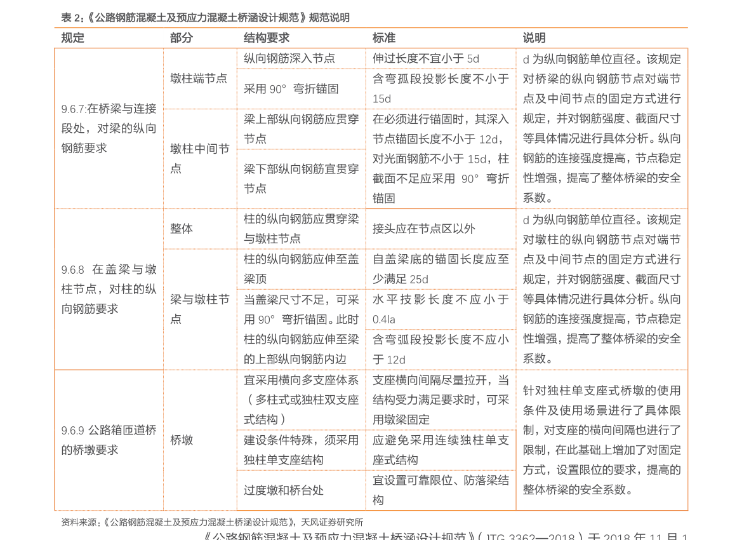Select the 伸过长度不宜小于 5d cell
Viewport: 756px width, 540px height.
pos(426,58)
